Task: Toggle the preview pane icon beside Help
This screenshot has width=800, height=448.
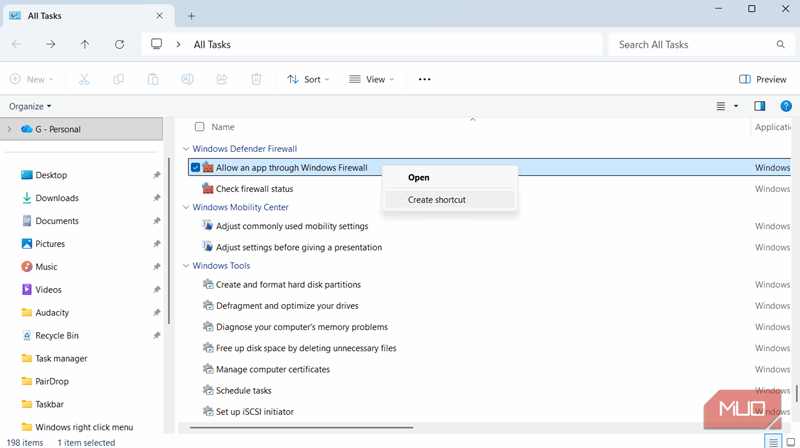Action: (759, 106)
